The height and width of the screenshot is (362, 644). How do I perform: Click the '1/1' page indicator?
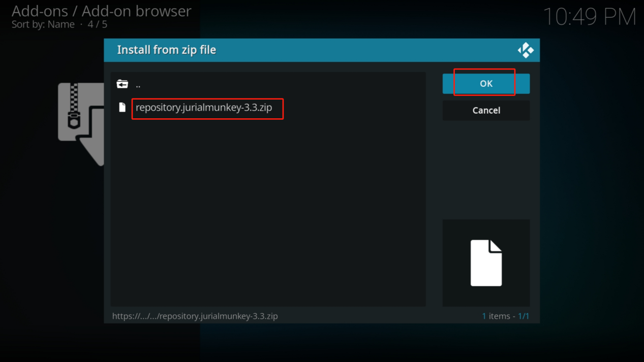pyautogui.click(x=524, y=316)
